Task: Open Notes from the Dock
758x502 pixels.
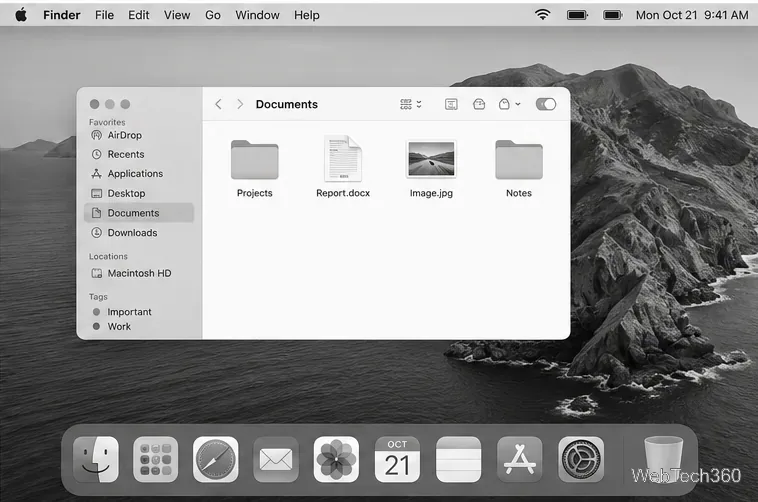Action: pos(458,459)
